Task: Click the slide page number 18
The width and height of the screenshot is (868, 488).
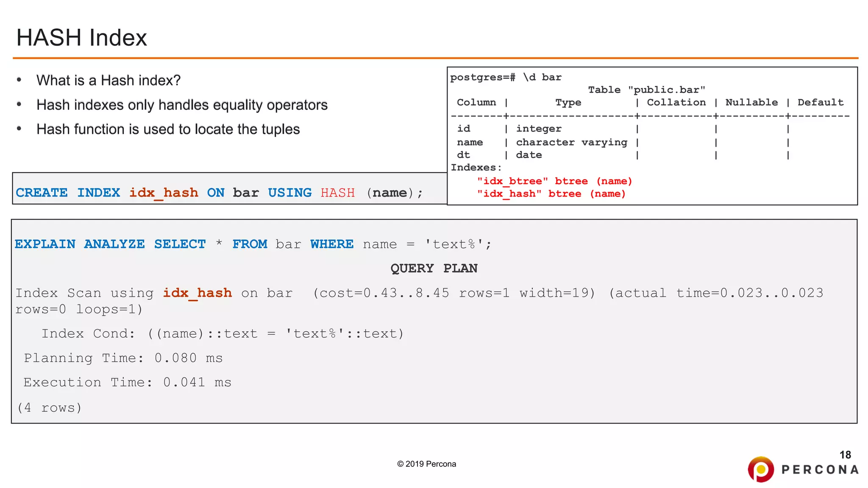Action: (845, 455)
